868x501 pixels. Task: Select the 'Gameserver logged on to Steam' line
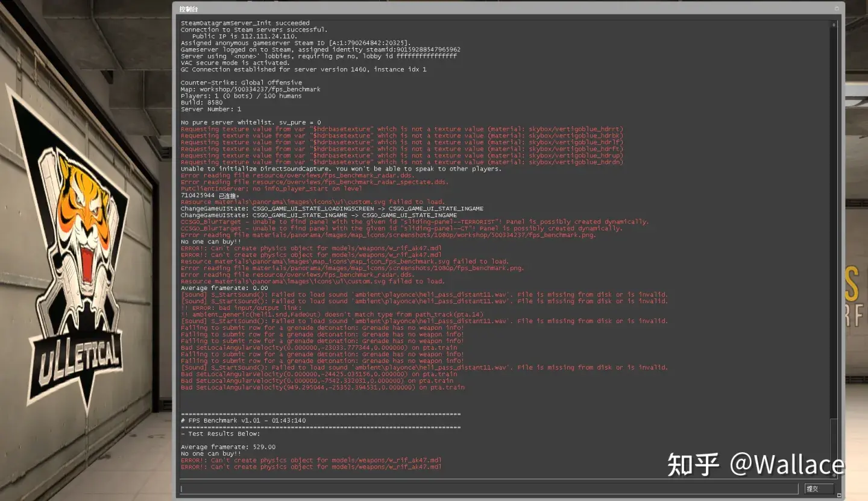click(x=321, y=49)
